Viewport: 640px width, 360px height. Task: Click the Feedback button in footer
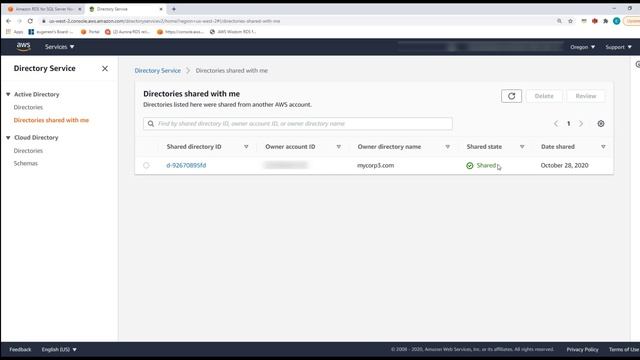pos(20,349)
